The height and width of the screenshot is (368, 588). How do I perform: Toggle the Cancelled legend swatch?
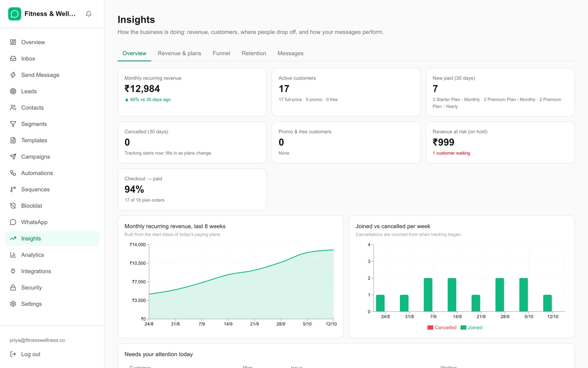click(430, 328)
